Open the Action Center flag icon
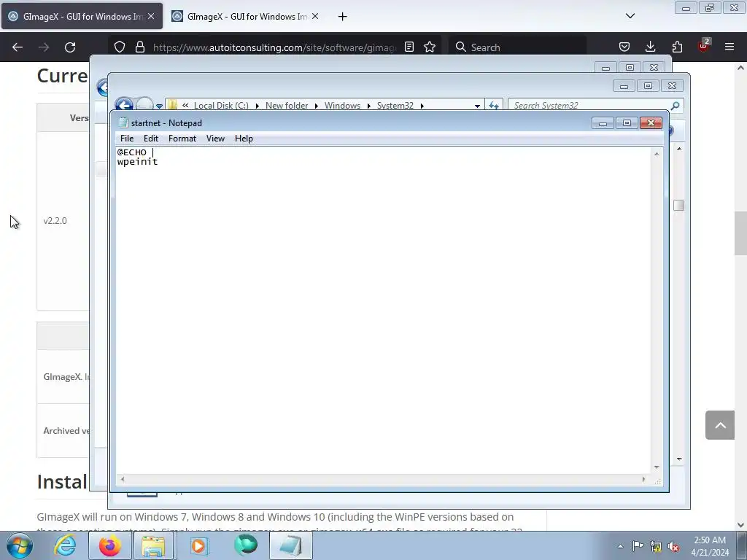Image resolution: width=747 pixels, height=560 pixels. click(638, 546)
